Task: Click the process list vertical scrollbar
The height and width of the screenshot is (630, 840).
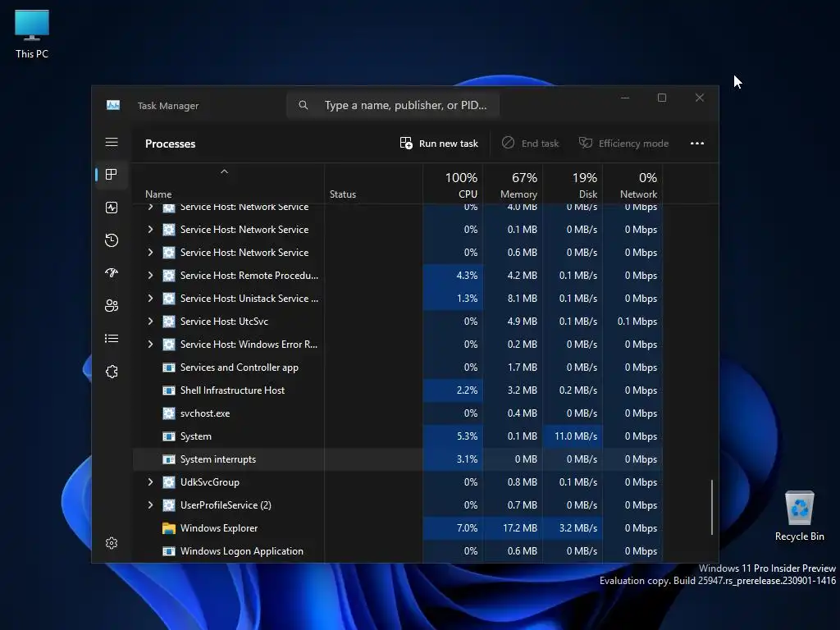Action: click(x=712, y=507)
